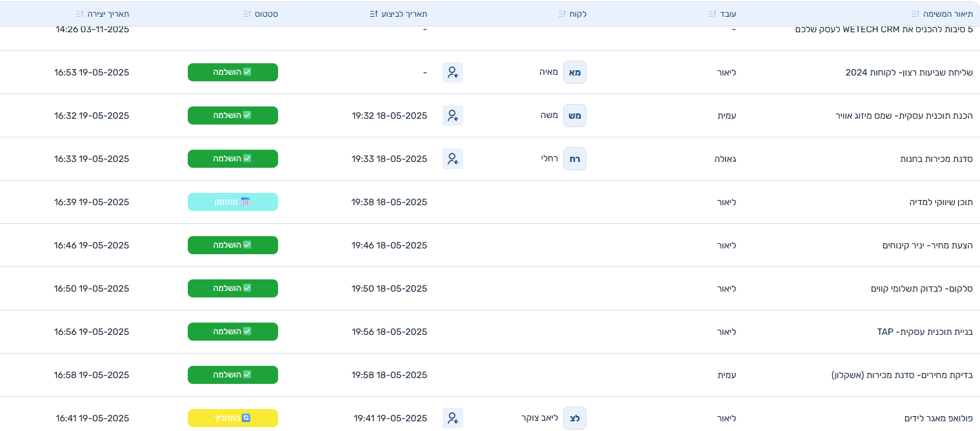Click due date of הצעת מחיר task
Image resolution: width=980 pixels, height=431 pixels.
[x=389, y=245]
